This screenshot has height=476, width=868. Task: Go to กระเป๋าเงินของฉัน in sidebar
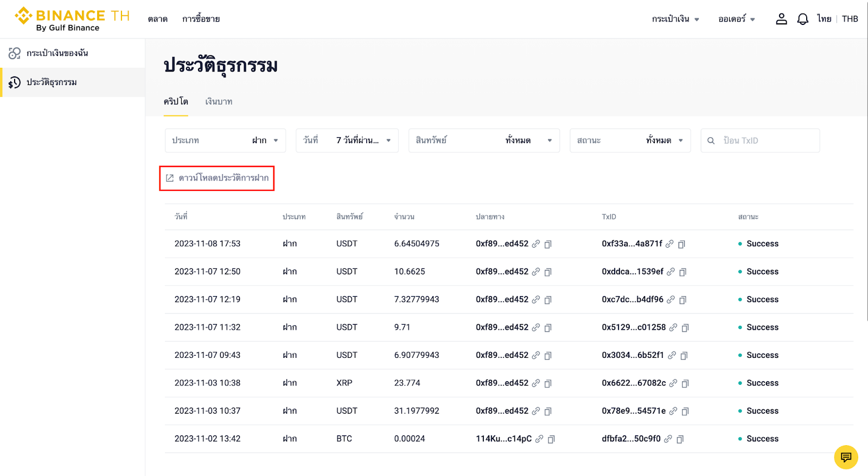coord(57,53)
